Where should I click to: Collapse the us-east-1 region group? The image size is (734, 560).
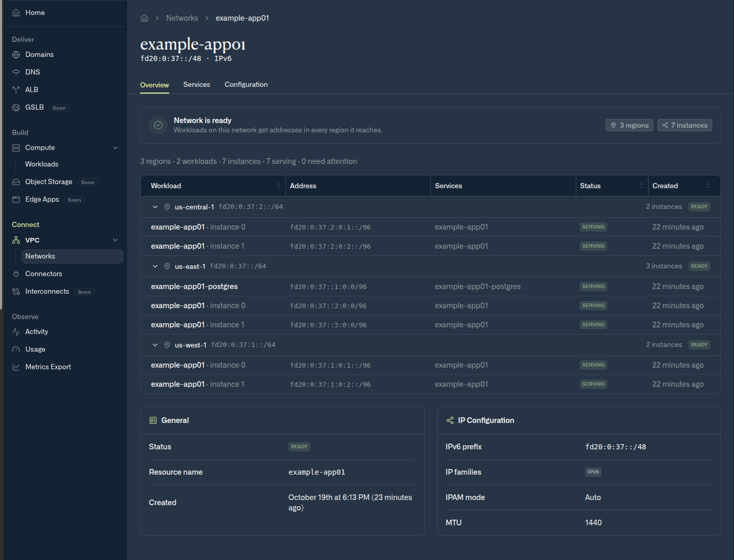(x=155, y=266)
